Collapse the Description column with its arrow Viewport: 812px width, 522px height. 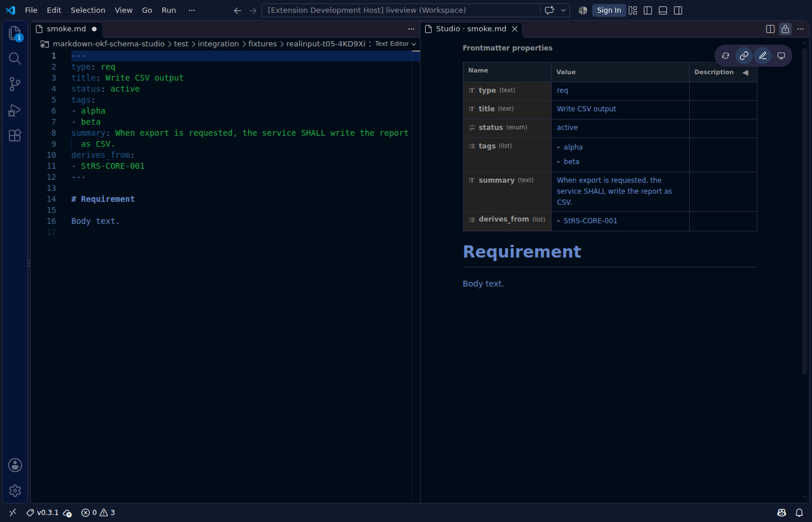click(745, 72)
